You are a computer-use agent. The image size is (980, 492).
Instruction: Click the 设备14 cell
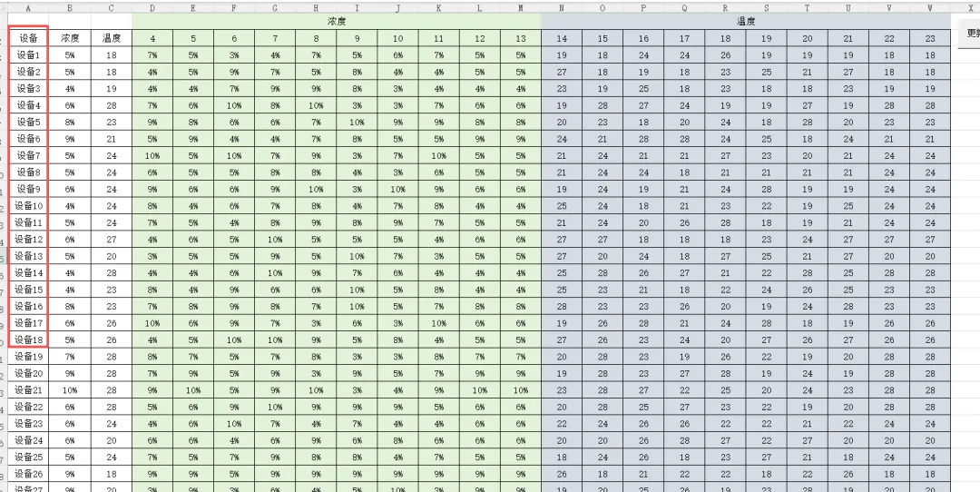pos(28,273)
